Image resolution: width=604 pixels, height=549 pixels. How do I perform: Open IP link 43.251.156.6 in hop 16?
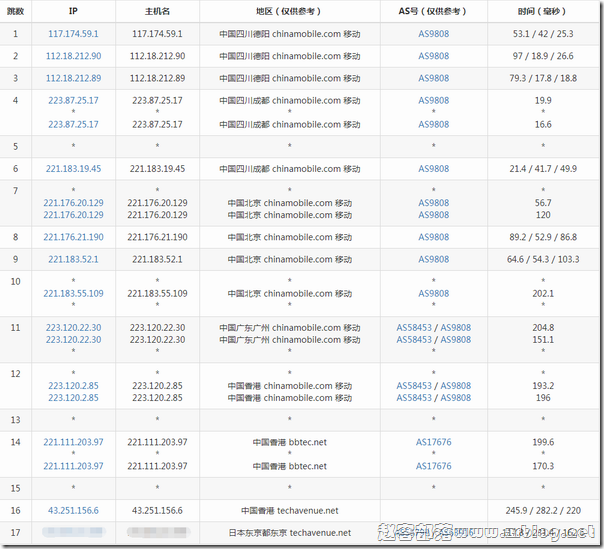73,510
